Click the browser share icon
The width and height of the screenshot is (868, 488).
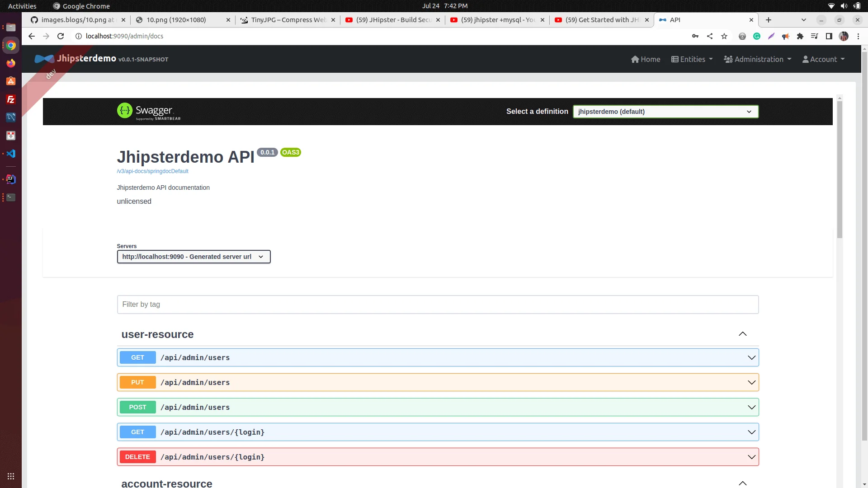tap(709, 36)
